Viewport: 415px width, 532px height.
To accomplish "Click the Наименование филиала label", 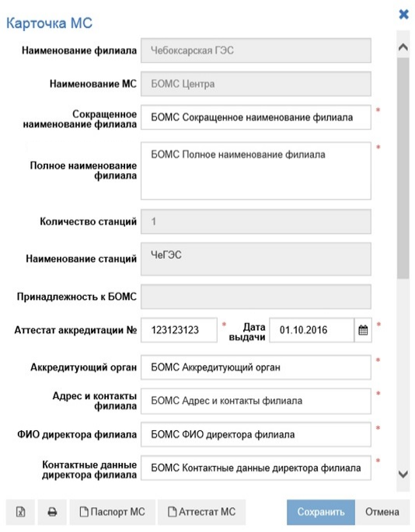I will (x=79, y=50).
